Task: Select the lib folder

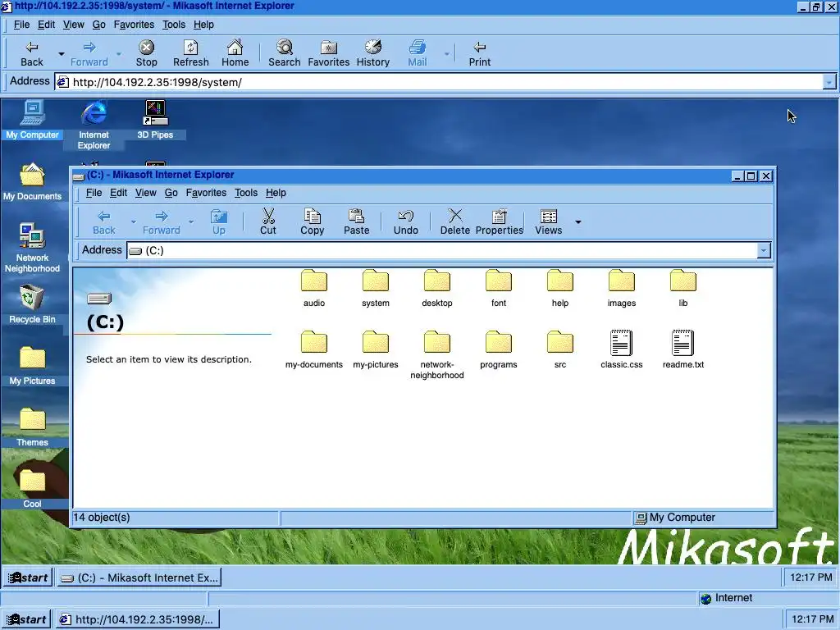Action: tap(683, 288)
